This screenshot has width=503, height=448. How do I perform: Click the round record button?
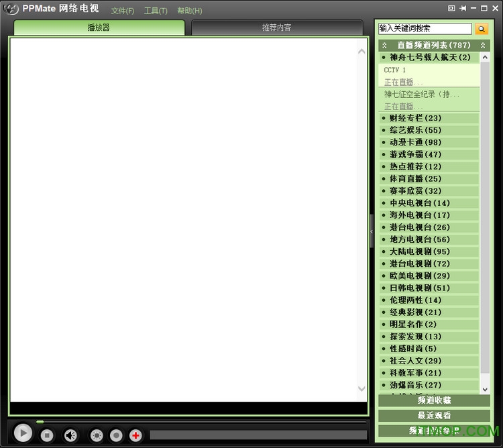coord(116,435)
